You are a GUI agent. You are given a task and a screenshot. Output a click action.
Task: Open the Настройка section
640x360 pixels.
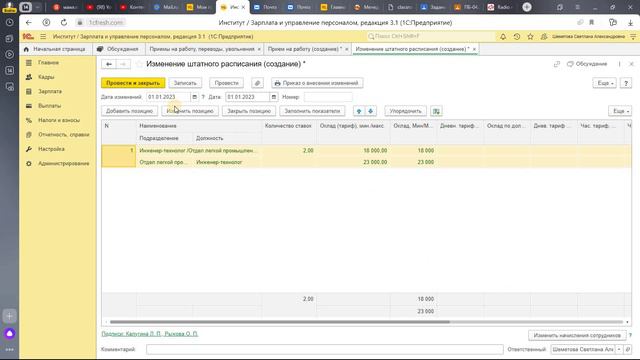51,149
